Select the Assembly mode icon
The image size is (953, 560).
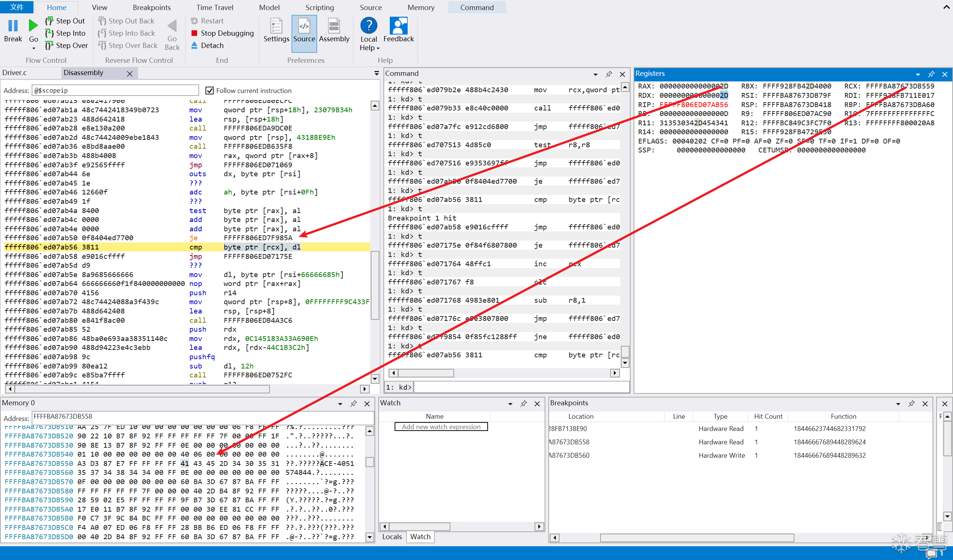334,26
